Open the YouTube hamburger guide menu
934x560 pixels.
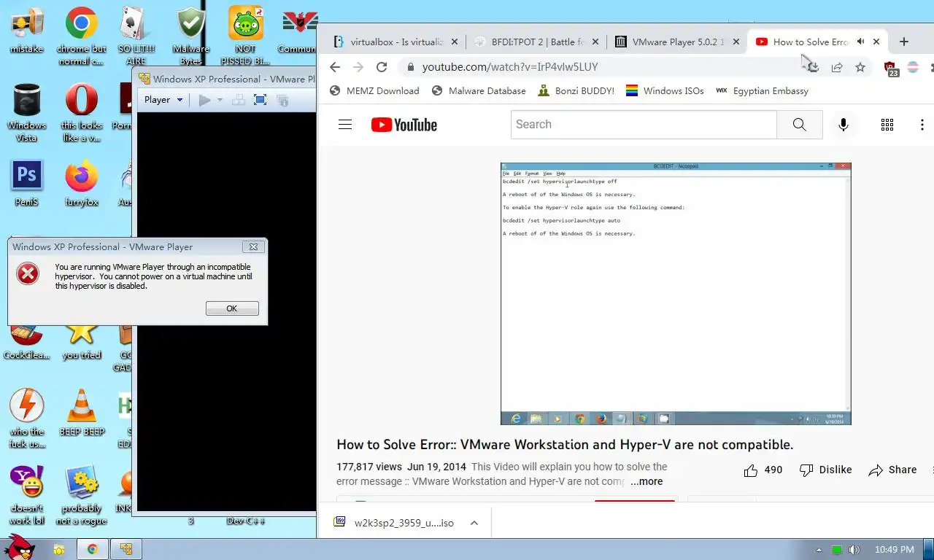coord(345,125)
